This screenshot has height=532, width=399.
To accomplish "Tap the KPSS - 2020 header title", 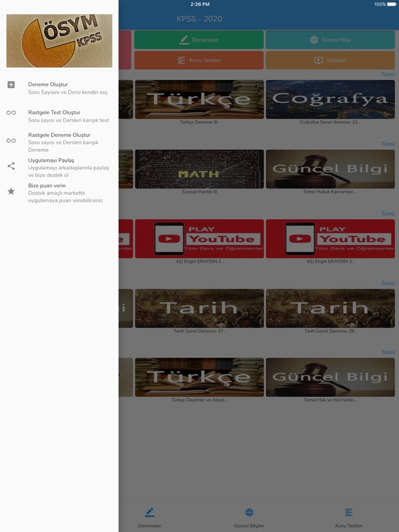I will point(199,19).
